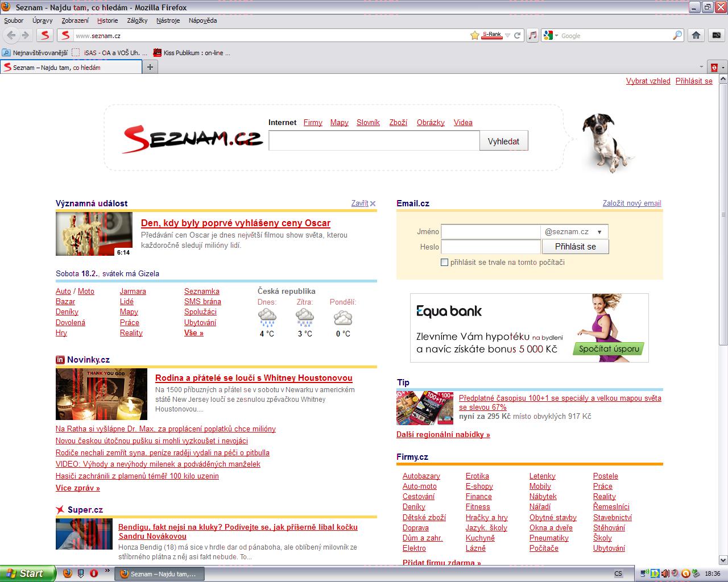The image size is (728, 582).
Task: Open the Nástroje menu
Action: (x=168, y=20)
